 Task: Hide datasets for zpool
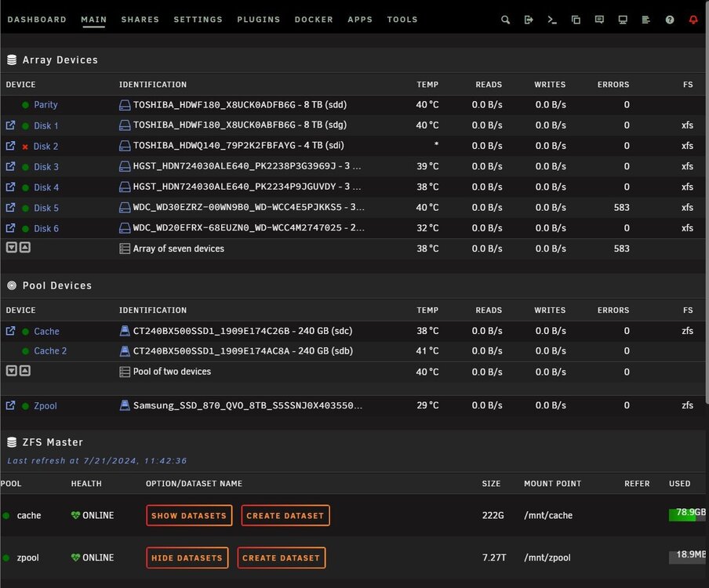(x=187, y=557)
